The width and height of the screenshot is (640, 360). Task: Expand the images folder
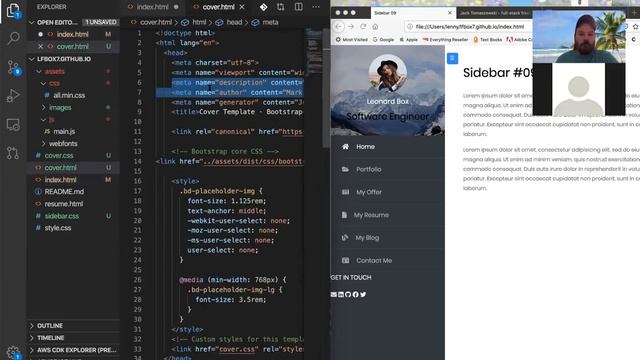click(60, 108)
